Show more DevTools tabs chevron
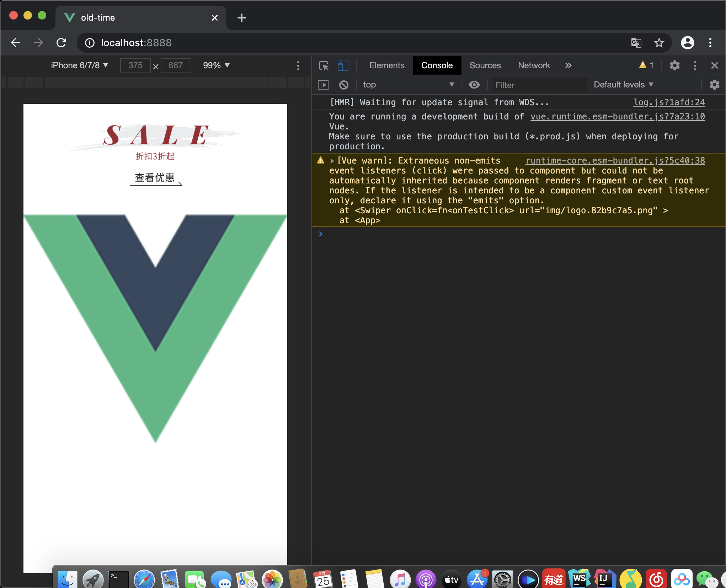This screenshot has width=726, height=588. 568,65
